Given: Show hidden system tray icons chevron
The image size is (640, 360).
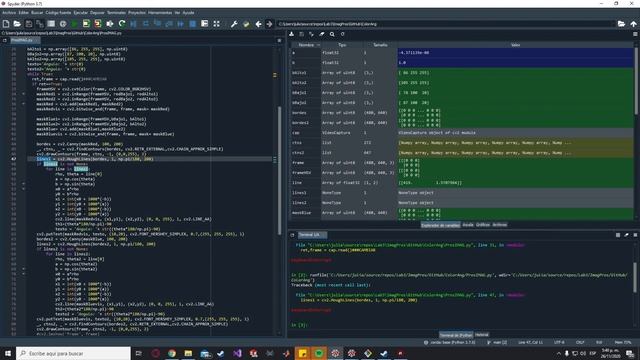Looking at the screenshot, I should point(559,353).
